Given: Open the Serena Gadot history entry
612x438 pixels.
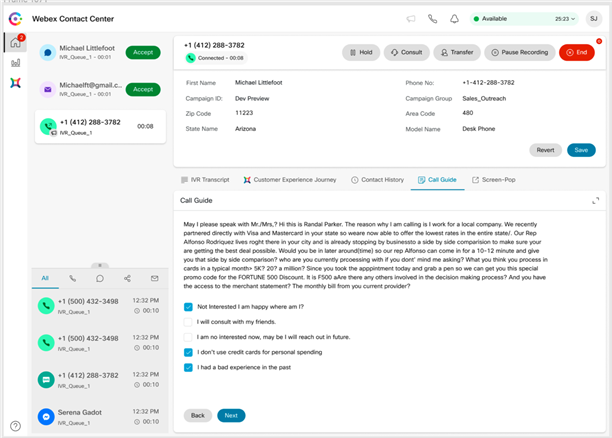Looking at the screenshot, I should pos(100,417).
